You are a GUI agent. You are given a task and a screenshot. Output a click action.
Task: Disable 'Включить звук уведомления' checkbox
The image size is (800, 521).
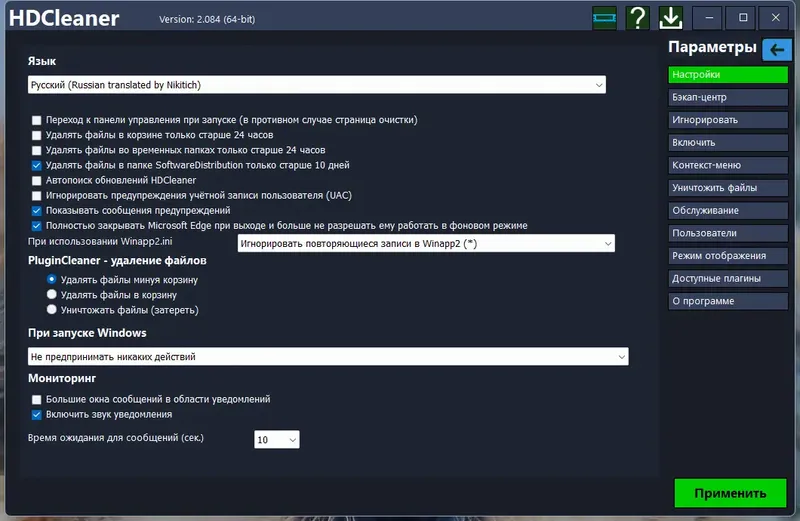[x=36, y=414]
